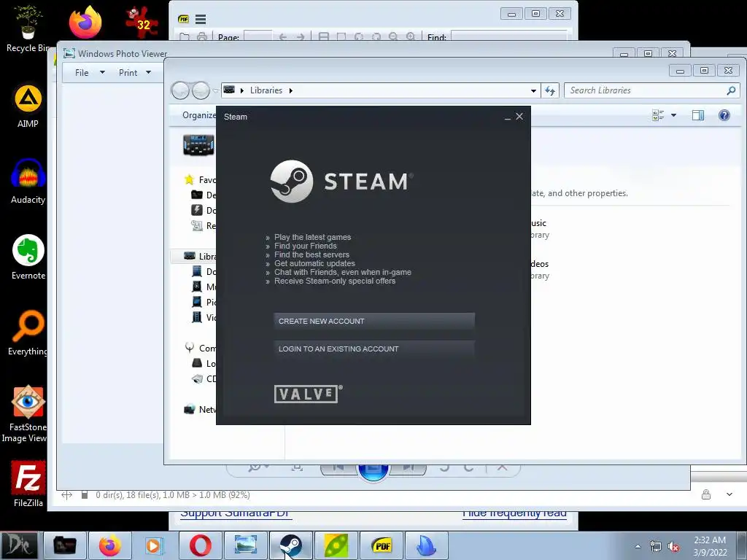Delete the image in Windows Photo Viewer
The height and width of the screenshot is (560, 747).
pos(502,467)
